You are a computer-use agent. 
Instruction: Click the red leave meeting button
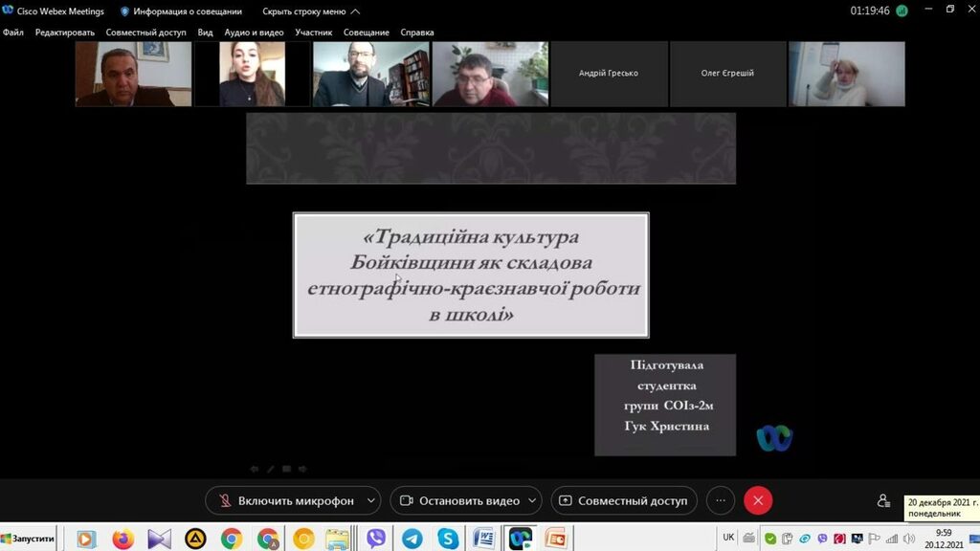pos(758,500)
